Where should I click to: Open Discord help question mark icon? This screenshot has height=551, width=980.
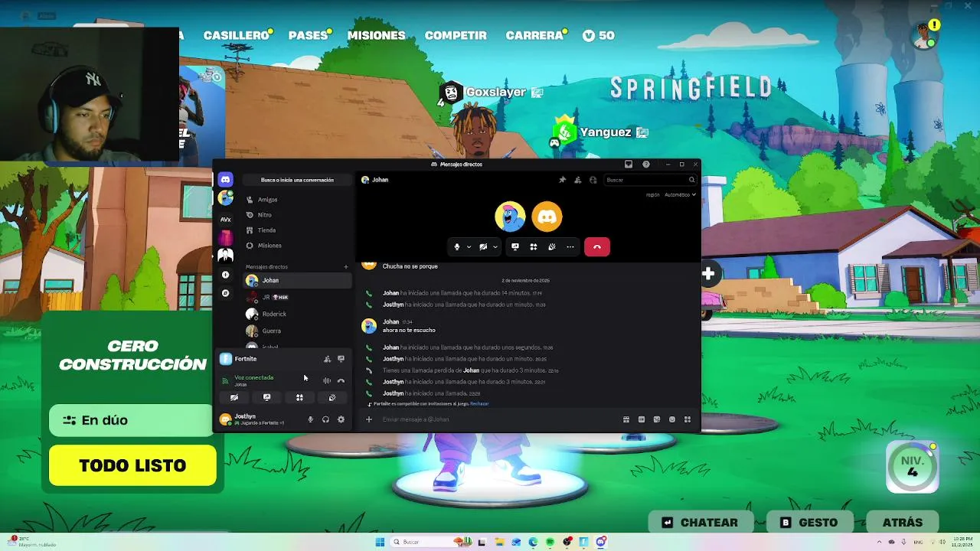pos(646,164)
